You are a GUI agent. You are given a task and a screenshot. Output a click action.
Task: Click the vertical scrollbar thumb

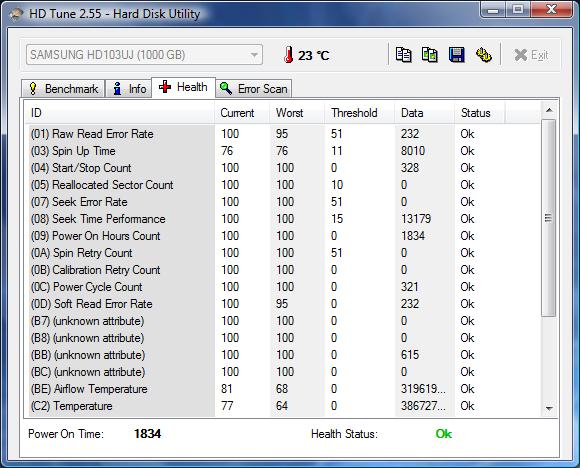[549, 218]
